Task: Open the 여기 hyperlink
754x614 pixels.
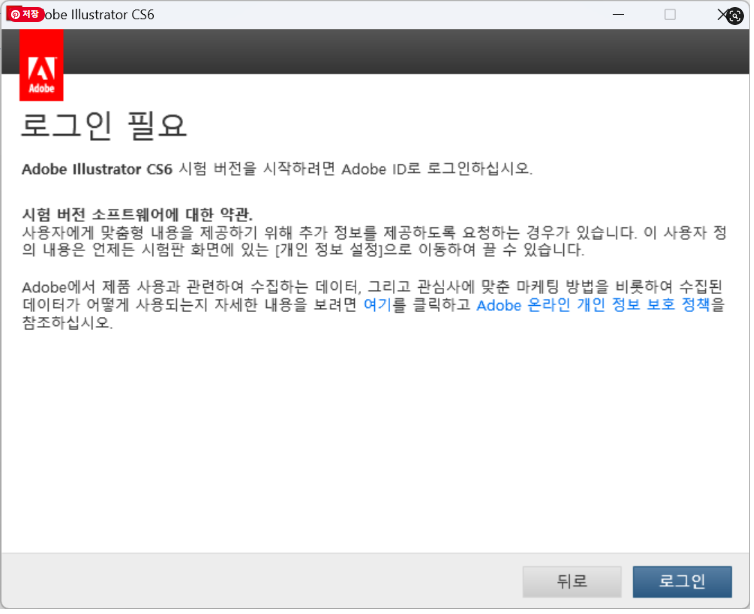Action: click(379, 306)
